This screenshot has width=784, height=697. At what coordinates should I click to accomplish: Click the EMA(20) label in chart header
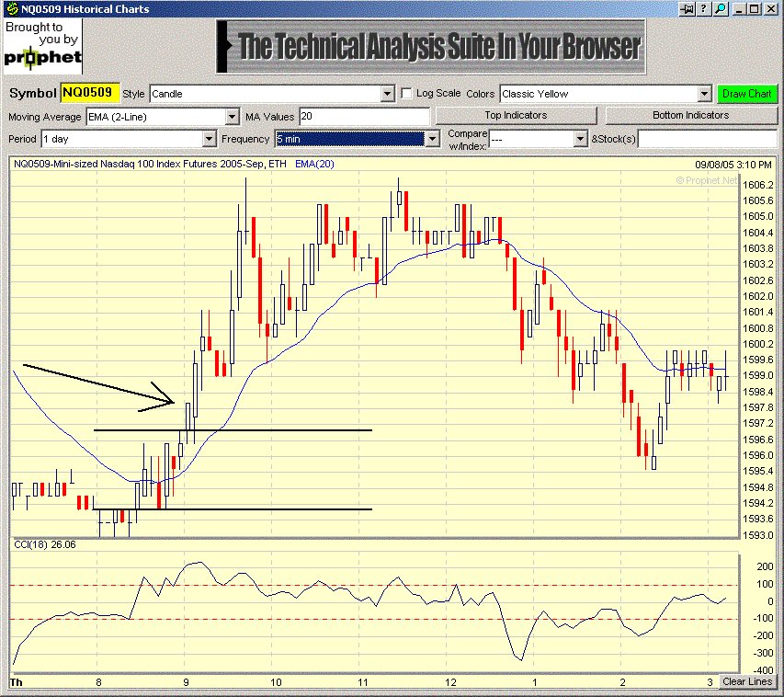tap(314, 164)
